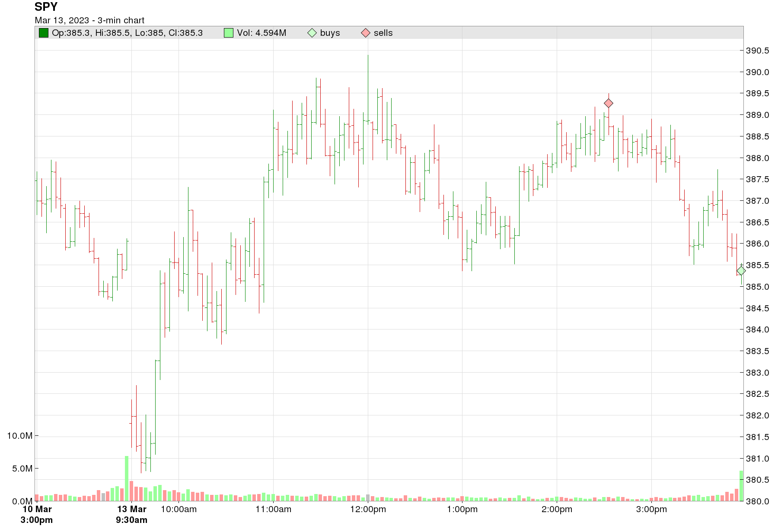Click the 389.0 price axis label

(x=758, y=115)
